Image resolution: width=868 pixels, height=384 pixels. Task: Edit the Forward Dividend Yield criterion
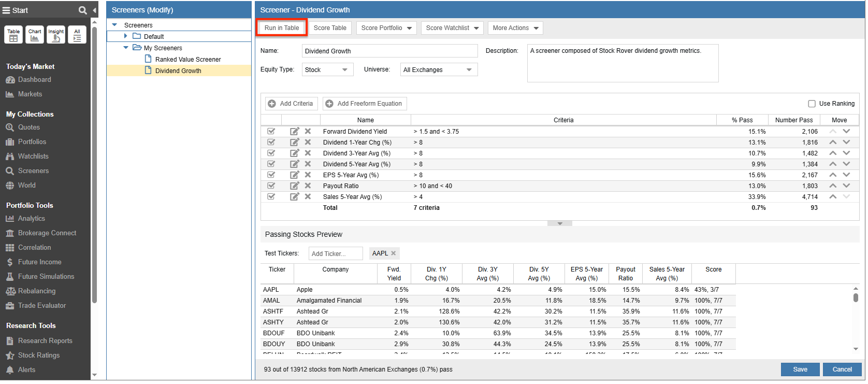point(295,131)
